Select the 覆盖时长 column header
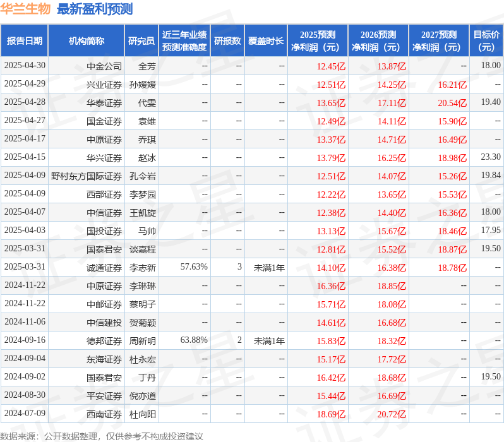Image resolution: width=504 pixels, height=442 pixels. tap(266, 40)
